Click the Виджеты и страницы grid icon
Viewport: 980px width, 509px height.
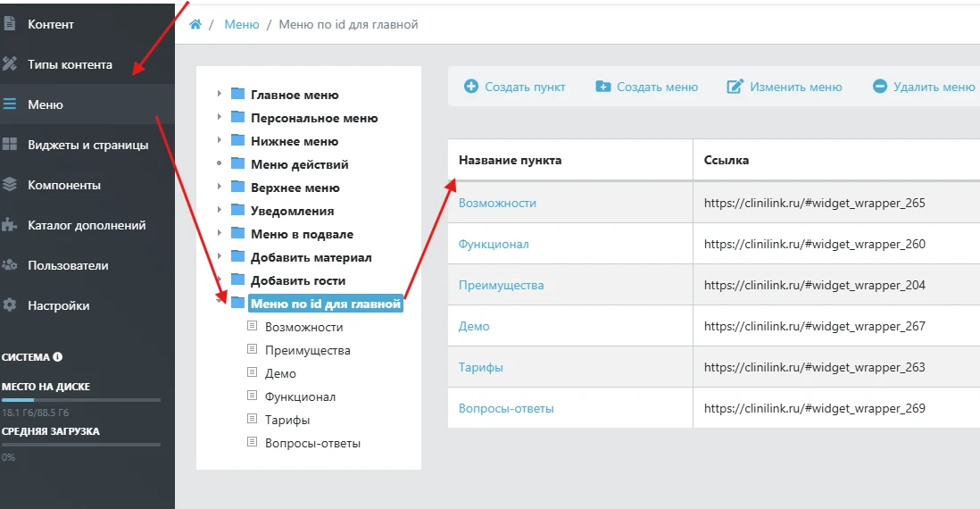coord(10,145)
